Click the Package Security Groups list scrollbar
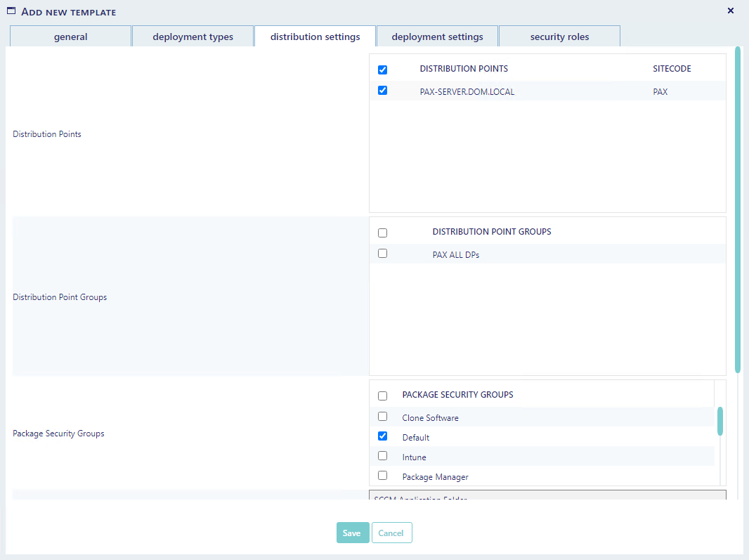Screen dimensions: 749x560 [720, 422]
